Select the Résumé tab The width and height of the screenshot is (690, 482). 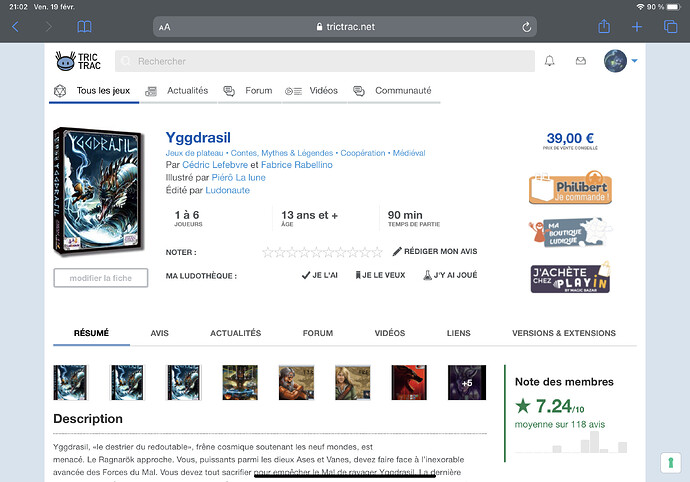coord(92,333)
